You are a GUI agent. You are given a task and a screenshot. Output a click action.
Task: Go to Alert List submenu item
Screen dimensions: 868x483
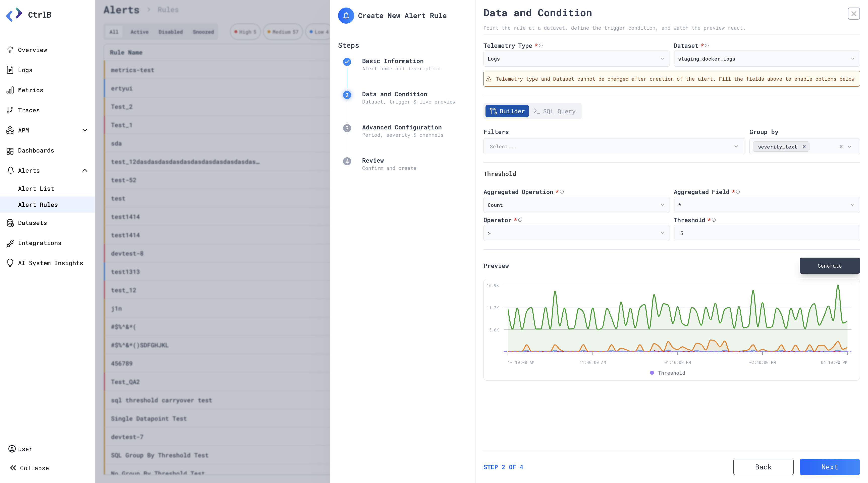36,188
